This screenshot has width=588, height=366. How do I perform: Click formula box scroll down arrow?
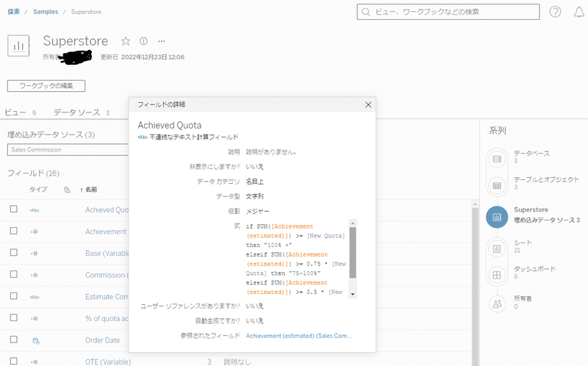click(x=353, y=295)
